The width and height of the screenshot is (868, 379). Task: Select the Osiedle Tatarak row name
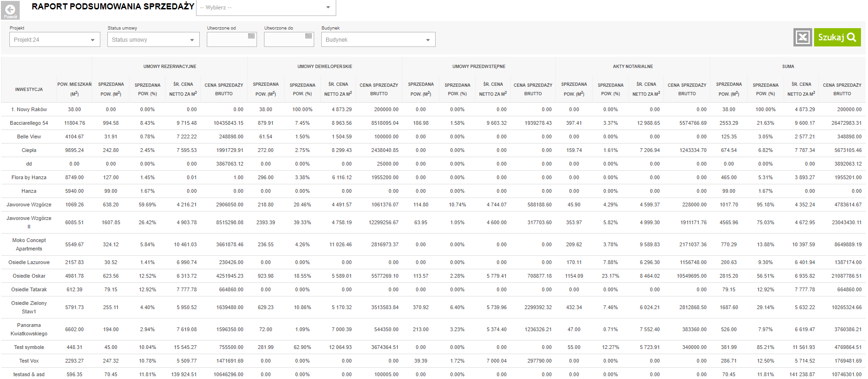click(x=29, y=289)
